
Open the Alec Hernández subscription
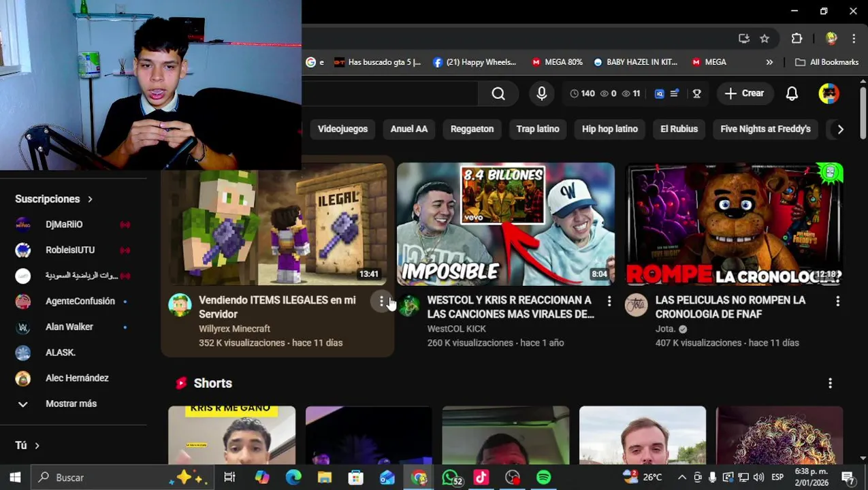pos(74,378)
